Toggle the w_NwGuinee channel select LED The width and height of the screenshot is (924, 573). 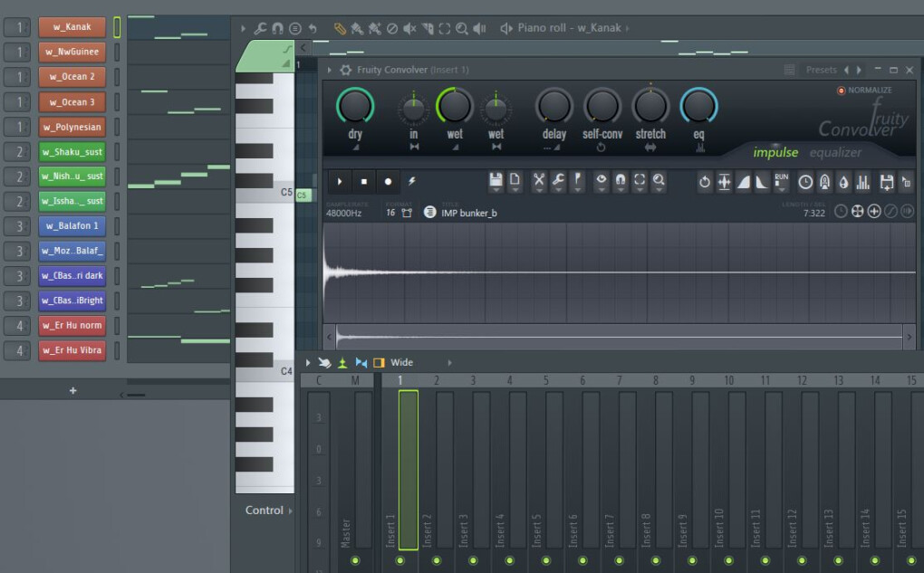[117, 52]
